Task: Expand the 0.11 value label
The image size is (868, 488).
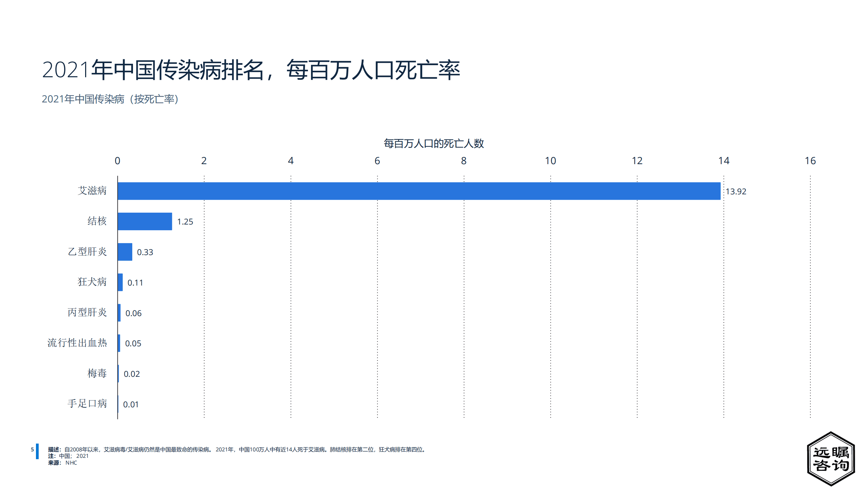Action: [x=135, y=282]
